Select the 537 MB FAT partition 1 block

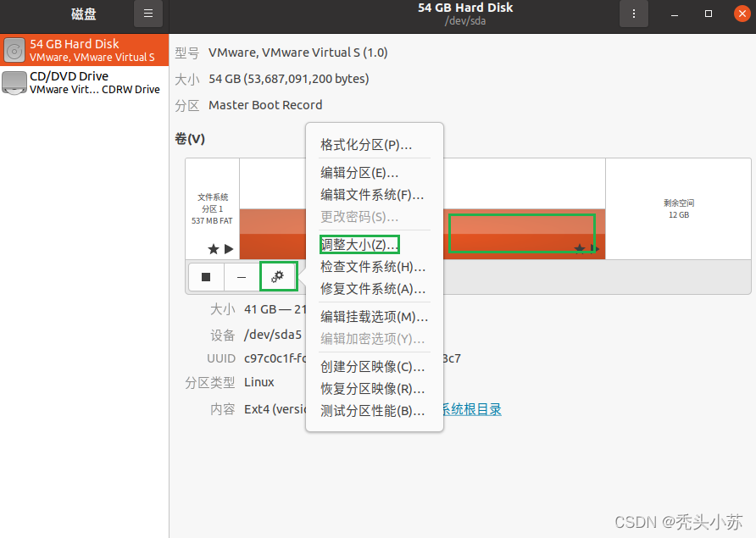pos(212,208)
